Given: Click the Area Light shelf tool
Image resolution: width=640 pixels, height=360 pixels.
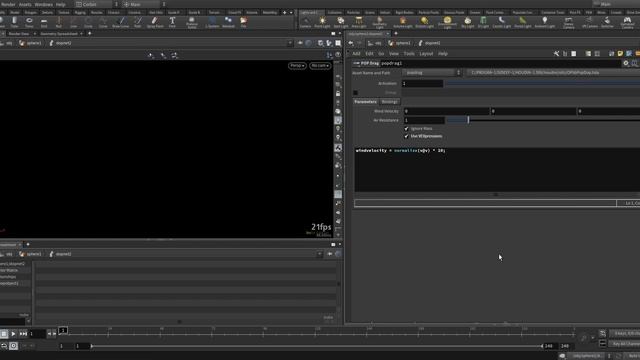Looking at the screenshot, I should [x=359, y=22].
